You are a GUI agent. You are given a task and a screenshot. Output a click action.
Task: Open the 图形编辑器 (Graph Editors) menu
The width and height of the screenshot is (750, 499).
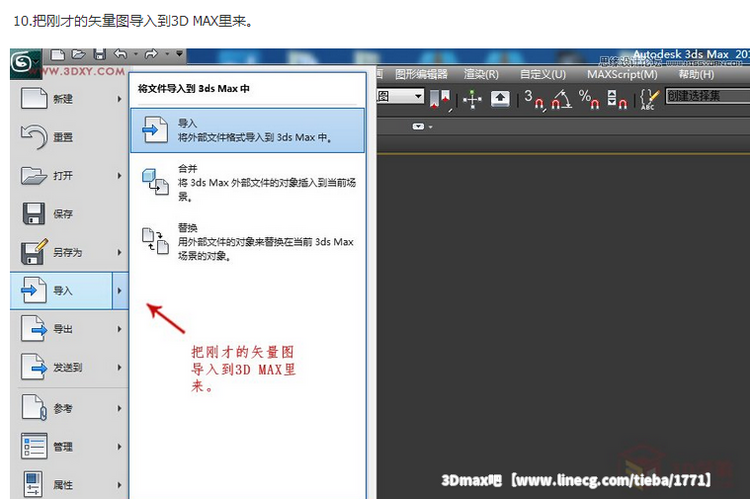pos(421,74)
